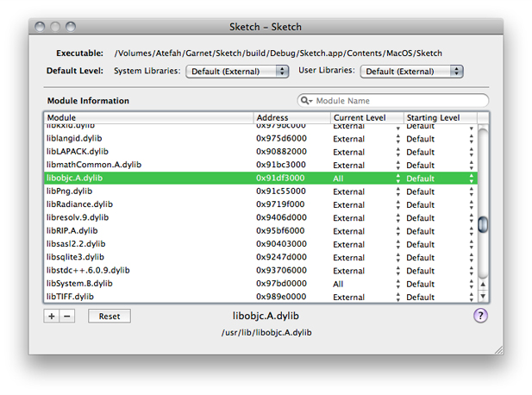Screen dimensions: 532x395
Task: Select the libLAPACK.dylib module row
Action: 261,152
